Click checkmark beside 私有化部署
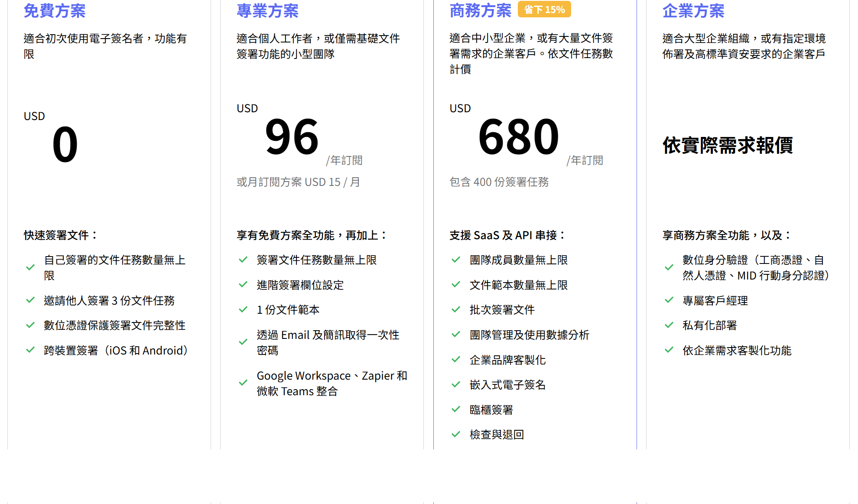858x504 pixels. click(x=669, y=325)
